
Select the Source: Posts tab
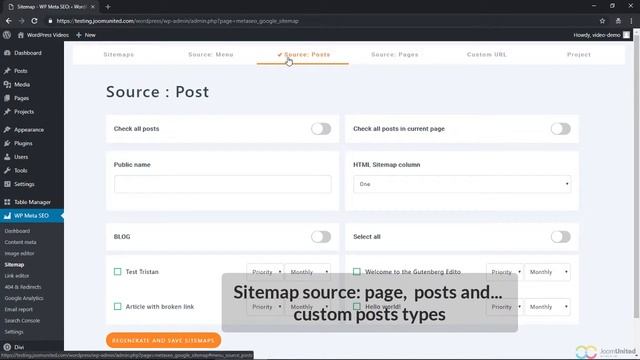point(303,55)
